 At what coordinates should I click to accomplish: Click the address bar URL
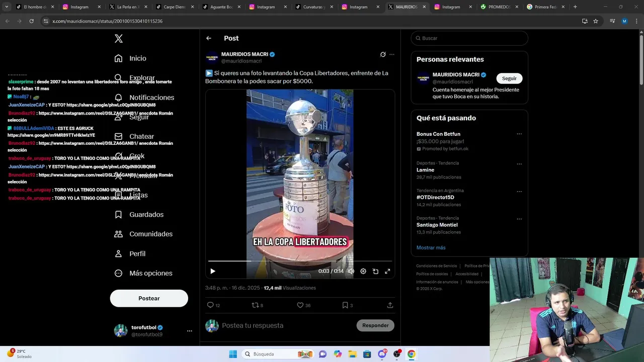point(107,21)
